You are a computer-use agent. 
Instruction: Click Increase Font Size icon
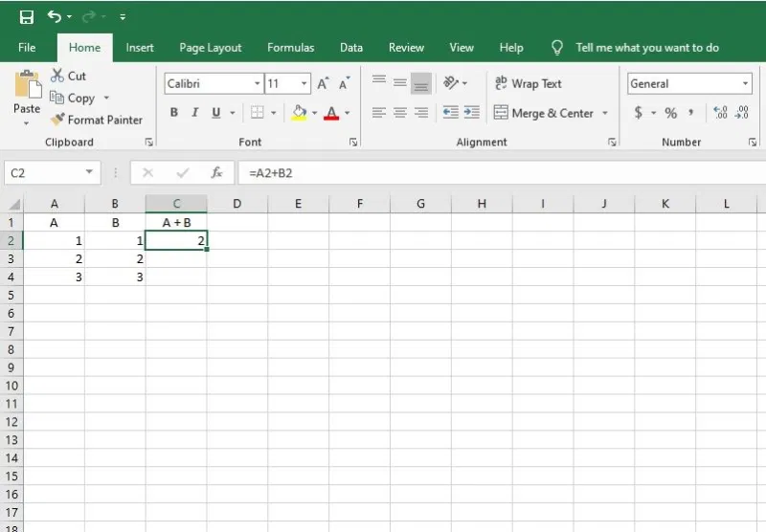click(x=323, y=83)
